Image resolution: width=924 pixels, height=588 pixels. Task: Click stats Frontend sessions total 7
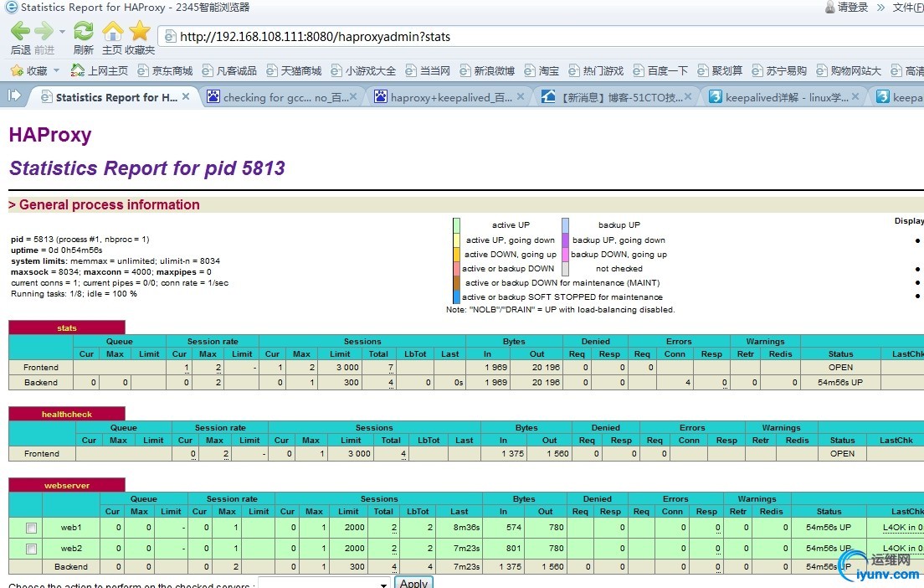pyautogui.click(x=391, y=368)
